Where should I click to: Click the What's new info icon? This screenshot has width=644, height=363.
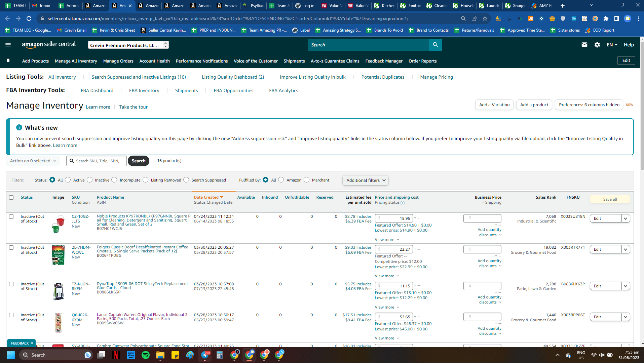coord(19,128)
